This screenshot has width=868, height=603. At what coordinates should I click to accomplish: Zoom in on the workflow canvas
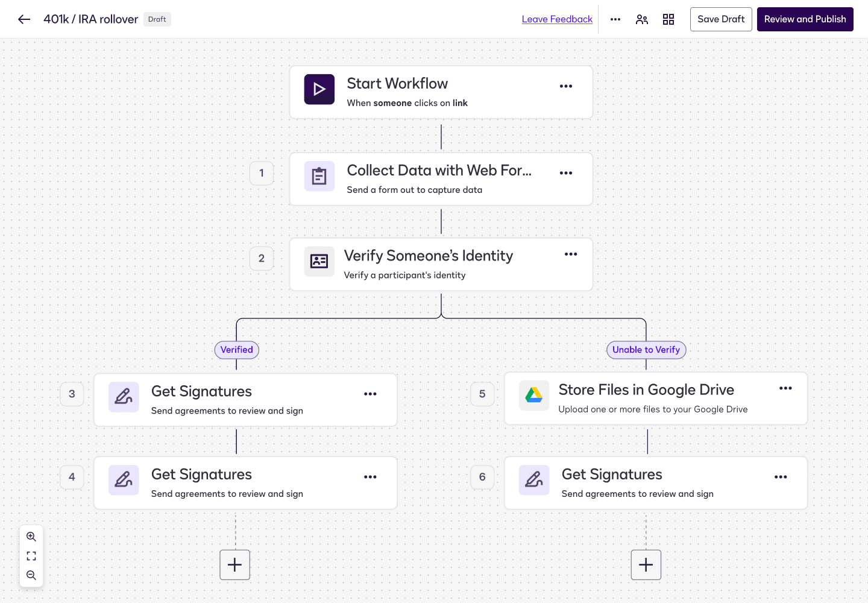pos(31,537)
